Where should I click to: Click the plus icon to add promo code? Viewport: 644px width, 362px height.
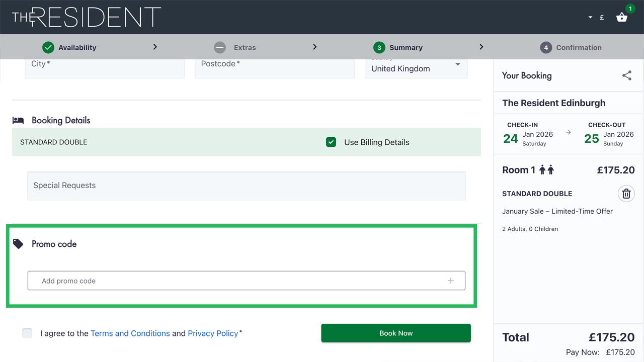point(451,280)
